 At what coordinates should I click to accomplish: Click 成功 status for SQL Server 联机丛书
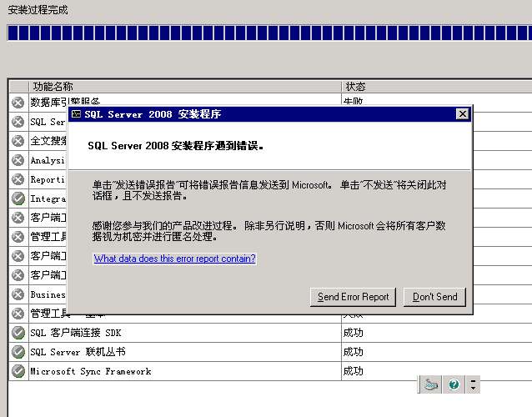(354, 352)
